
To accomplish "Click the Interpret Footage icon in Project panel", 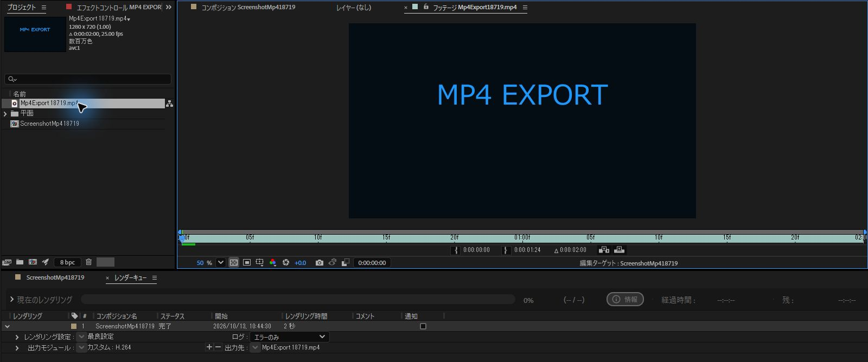I will pyautogui.click(x=7, y=262).
